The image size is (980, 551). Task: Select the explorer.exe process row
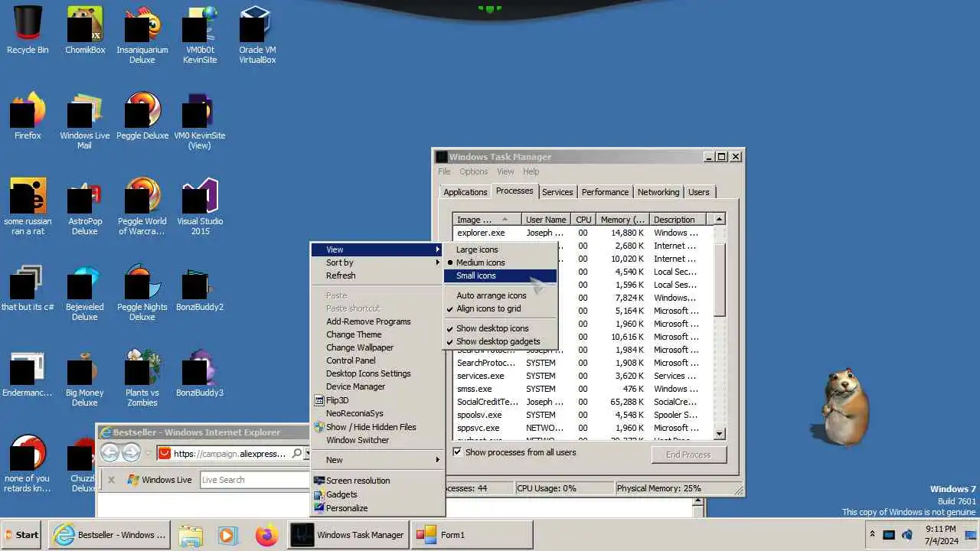tap(582, 233)
